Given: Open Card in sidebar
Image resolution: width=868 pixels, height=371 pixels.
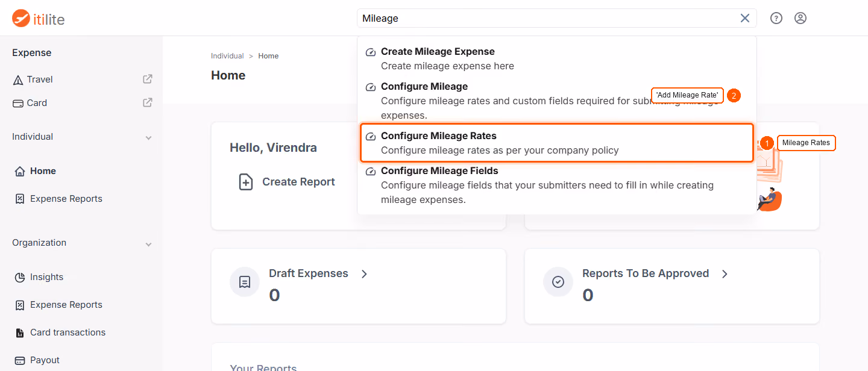Looking at the screenshot, I should coord(37,103).
